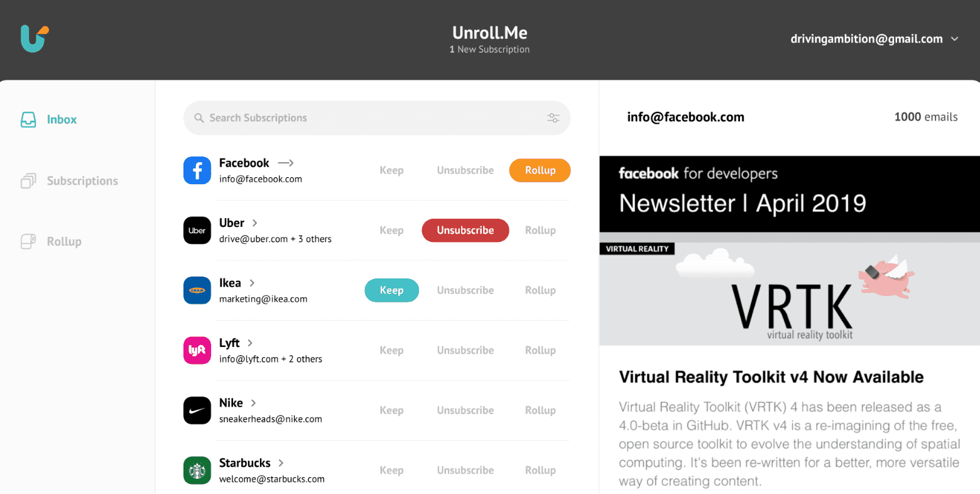Viewport: 980px width, 494px height.
Task: Click the Ikea subscription name
Action: (x=230, y=283)
